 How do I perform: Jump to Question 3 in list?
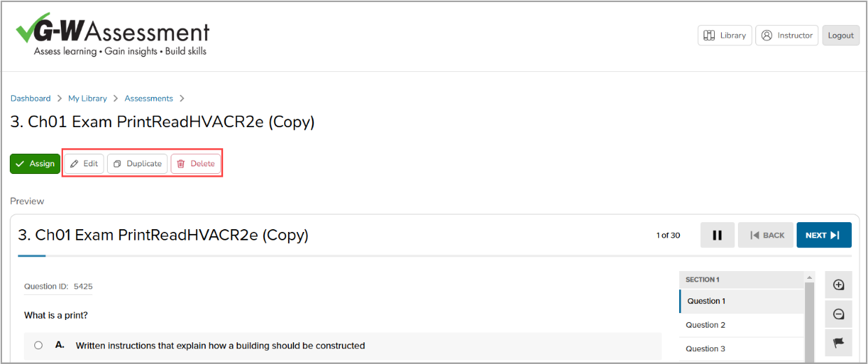point(741,349)
